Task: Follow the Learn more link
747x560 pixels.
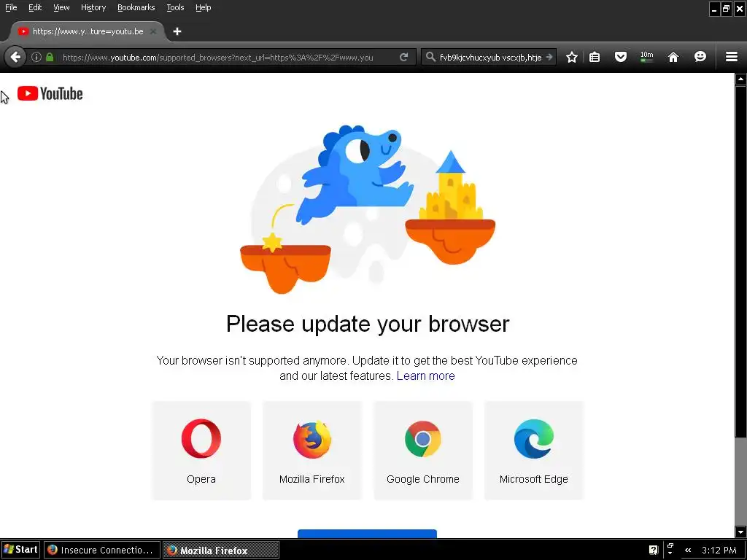Action: 426,376
